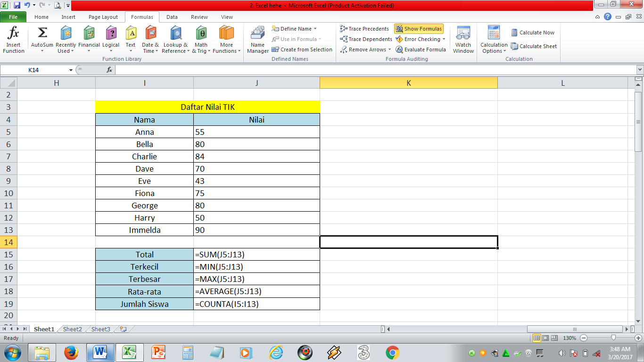Select Normal view button in status bar
Screen dimensions: 644x362
pos(537,338)
